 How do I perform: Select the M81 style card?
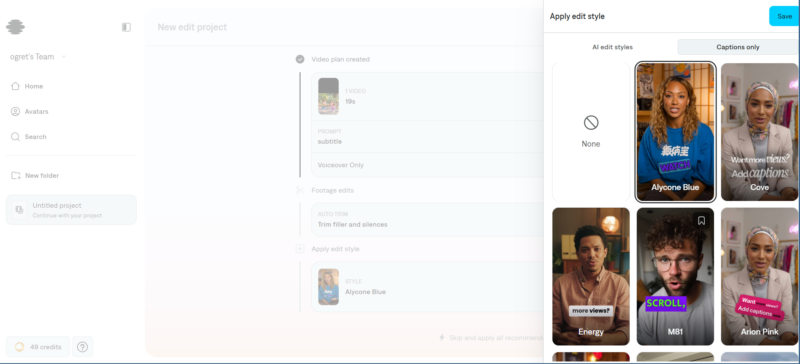coord(676,276)
